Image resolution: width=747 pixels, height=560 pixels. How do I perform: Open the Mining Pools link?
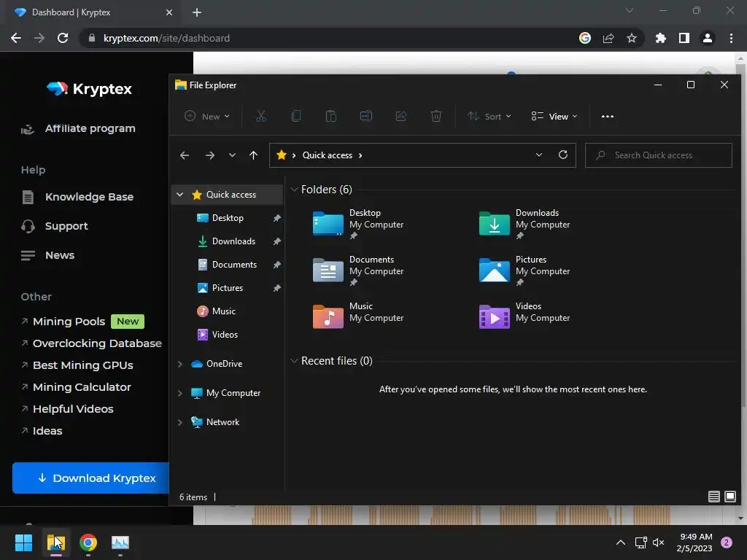tap(69, 322)
